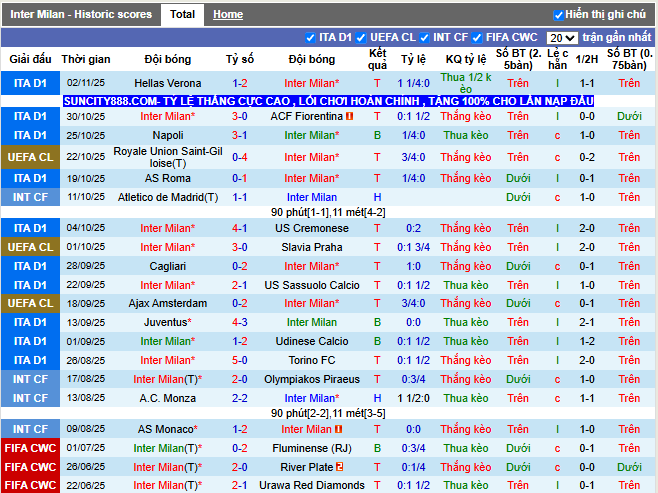Open Torino FC team link
658x493 pixels.
coord(312,360)
